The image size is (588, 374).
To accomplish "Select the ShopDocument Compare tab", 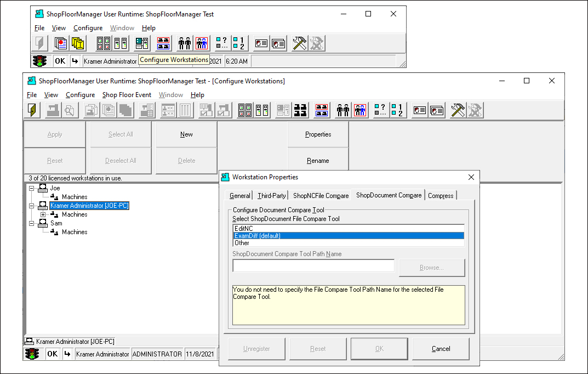I will click(389, 195).
